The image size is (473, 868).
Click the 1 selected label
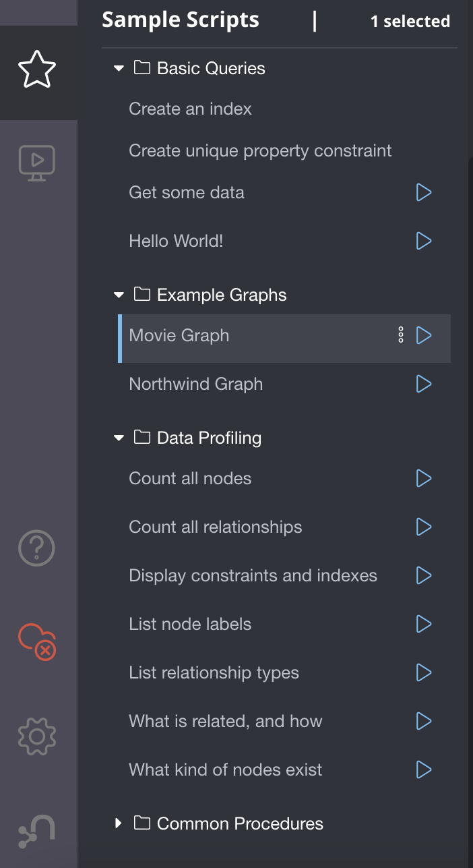coord(410,21)
